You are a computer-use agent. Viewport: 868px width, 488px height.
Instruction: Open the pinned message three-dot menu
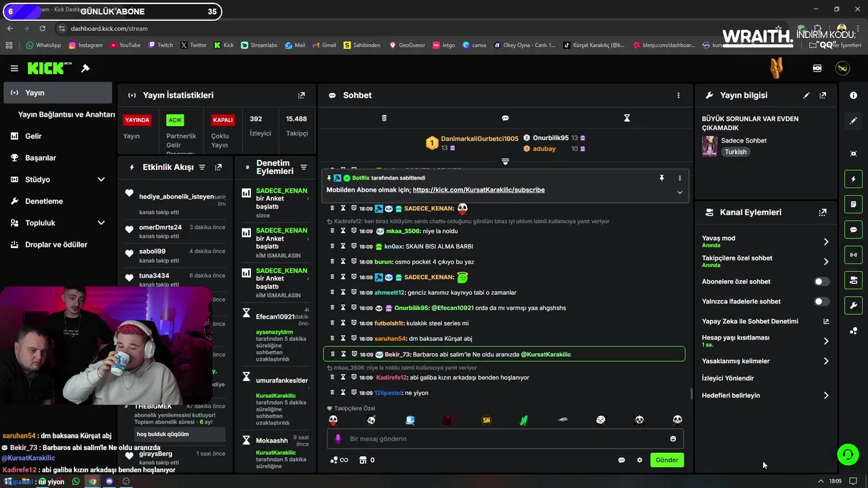point(679,178)
